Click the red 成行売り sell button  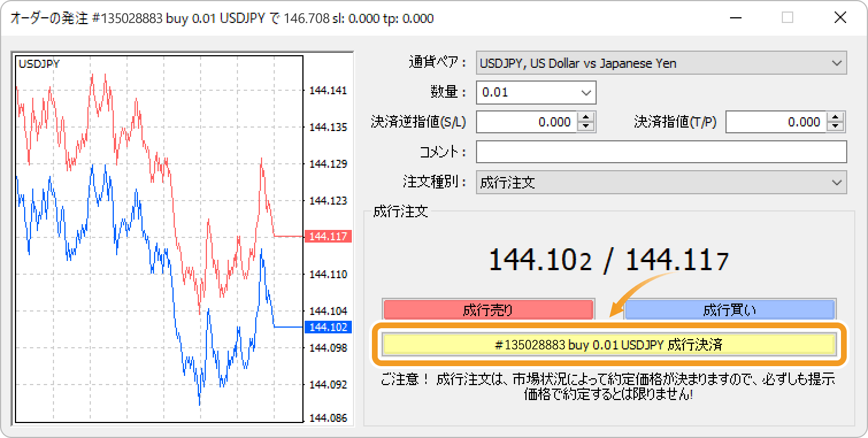click(x=488, y=310)
